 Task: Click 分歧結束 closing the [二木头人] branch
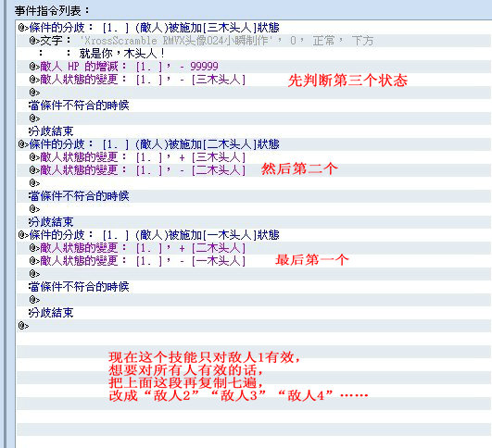(51, 222)
